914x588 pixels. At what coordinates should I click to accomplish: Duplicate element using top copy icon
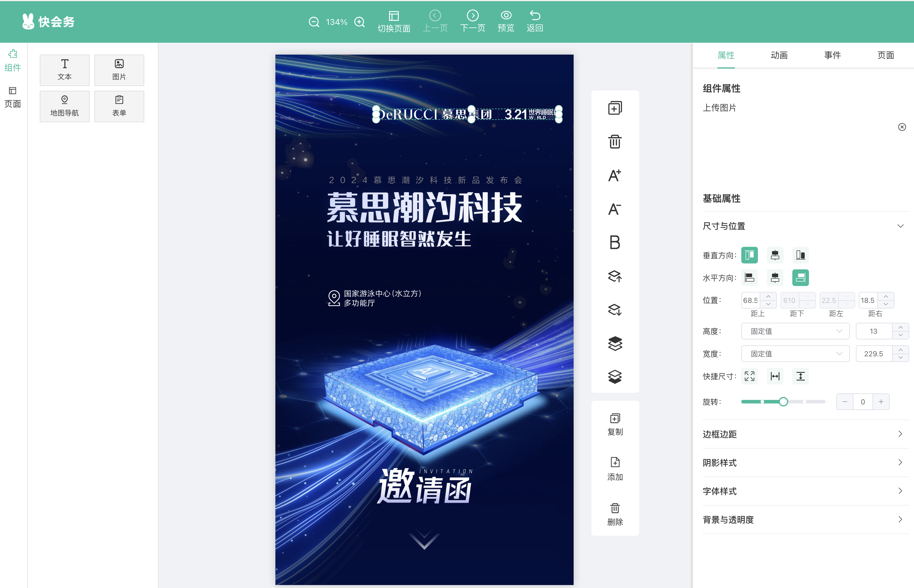click(x=615, y=108)
